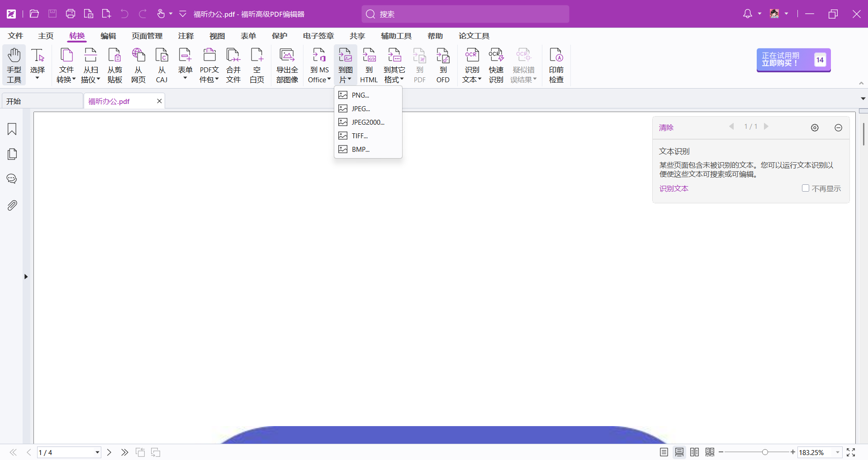Open the page number dropdown list

pos(97,452)
